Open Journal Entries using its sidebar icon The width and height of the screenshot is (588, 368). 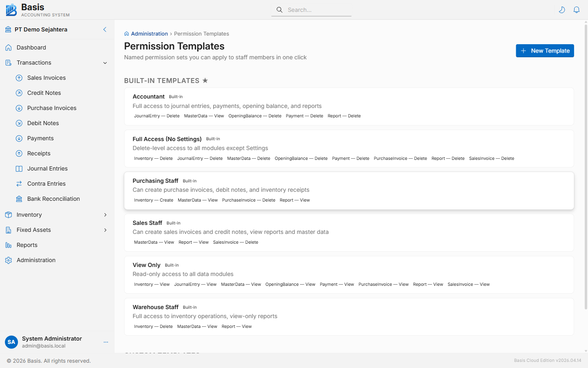[19, 168]
